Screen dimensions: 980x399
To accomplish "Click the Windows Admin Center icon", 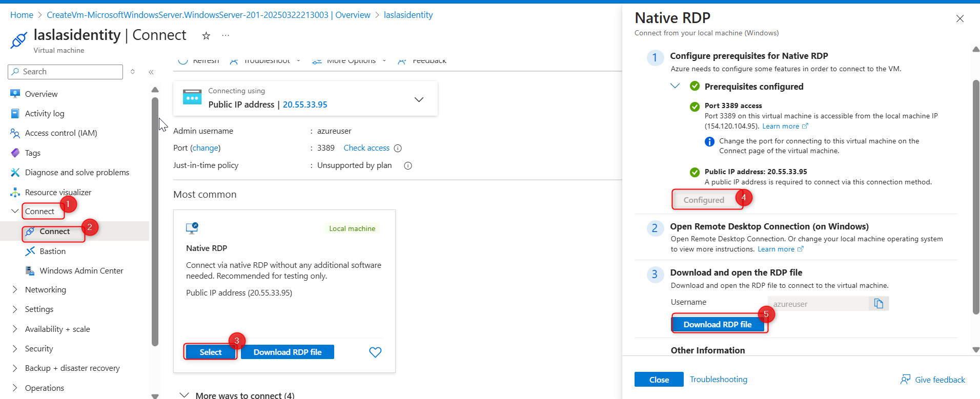I will pos(30,270).
